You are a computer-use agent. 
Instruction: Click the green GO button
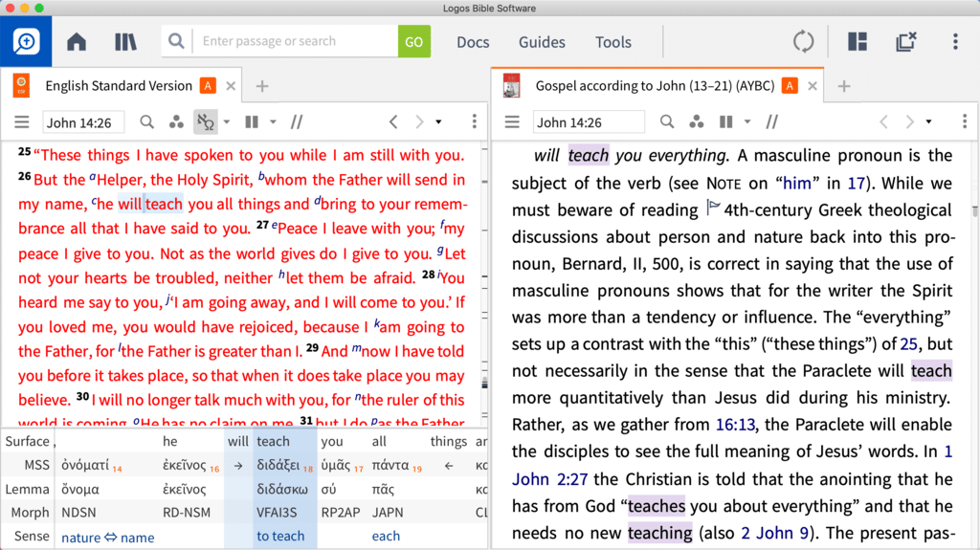[x=413, y=41]
